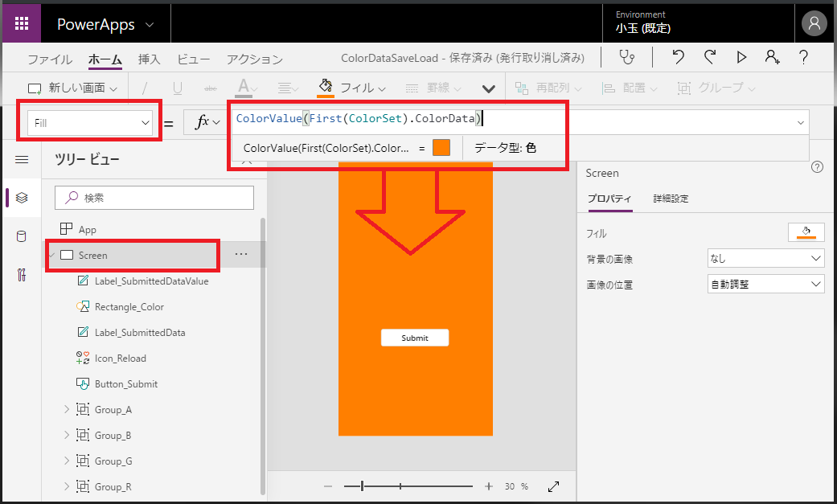Open the 新しい画面 dropdown
This screenshot has width=837, height=504.
click(72, 88)
